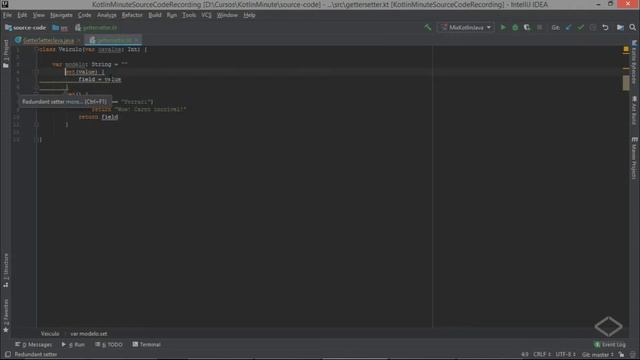Click the cursor position 4:9 indicator
This screenshot has width=640, height=360.
(x=524, y=354)
